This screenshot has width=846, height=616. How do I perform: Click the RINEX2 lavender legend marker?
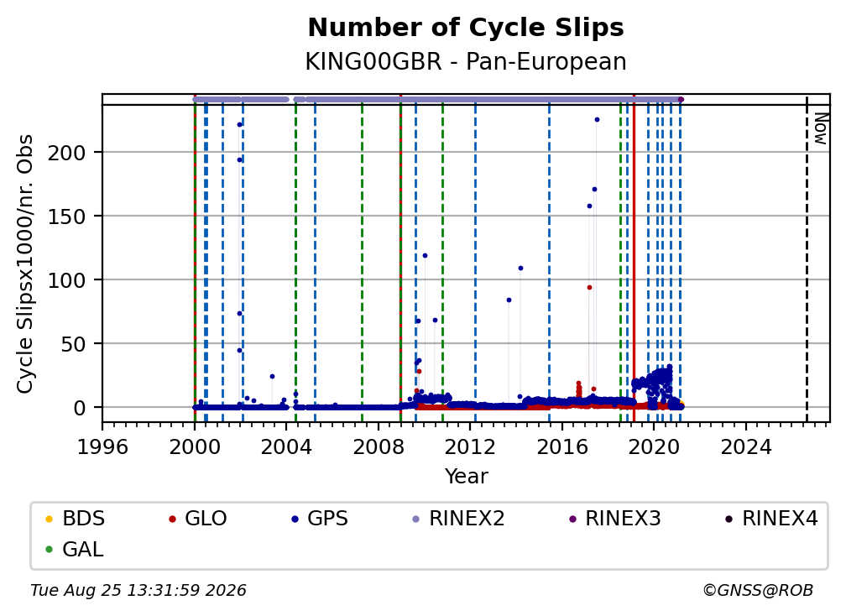(x=416, y=519)
